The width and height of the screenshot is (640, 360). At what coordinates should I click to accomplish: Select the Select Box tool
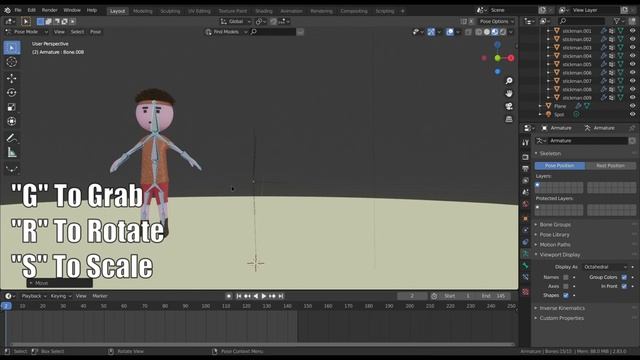click(11, 48)
